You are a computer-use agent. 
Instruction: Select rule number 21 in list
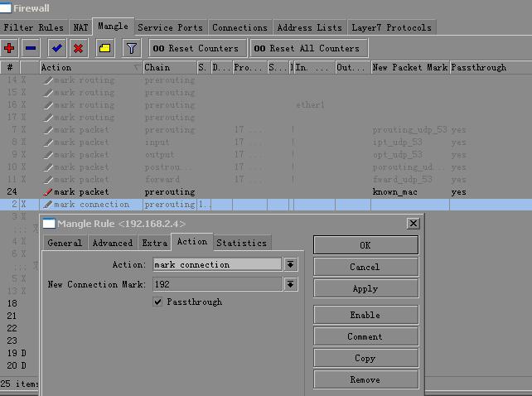coord(12,316)
